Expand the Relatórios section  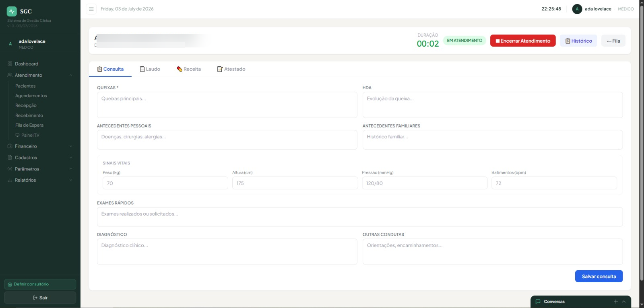(40, 180)
